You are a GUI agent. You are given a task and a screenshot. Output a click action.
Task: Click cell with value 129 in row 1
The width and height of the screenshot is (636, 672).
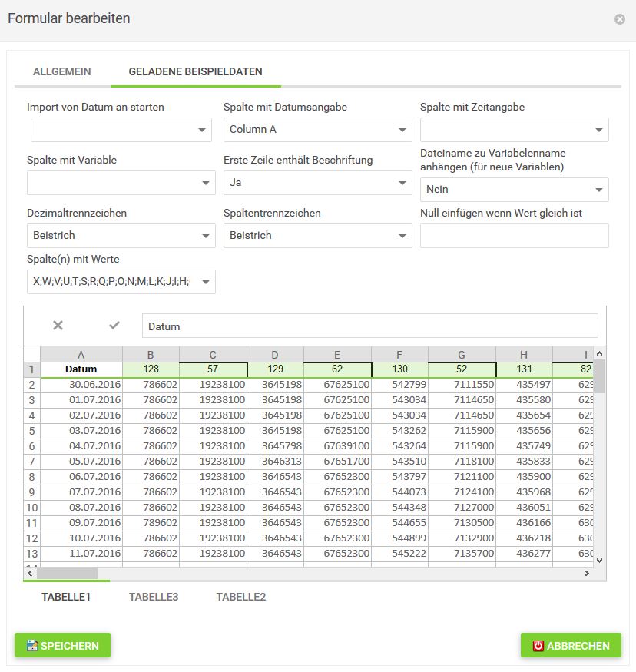coord(275,369)
